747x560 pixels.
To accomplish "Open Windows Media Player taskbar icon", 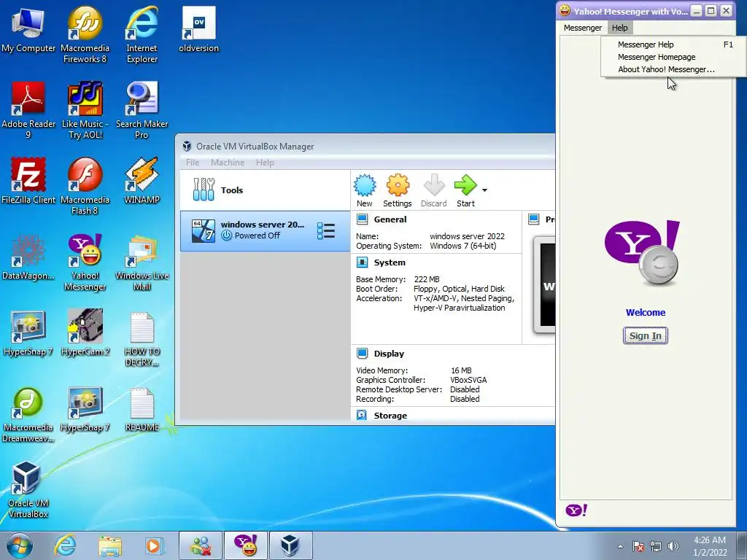I will 153,545.
